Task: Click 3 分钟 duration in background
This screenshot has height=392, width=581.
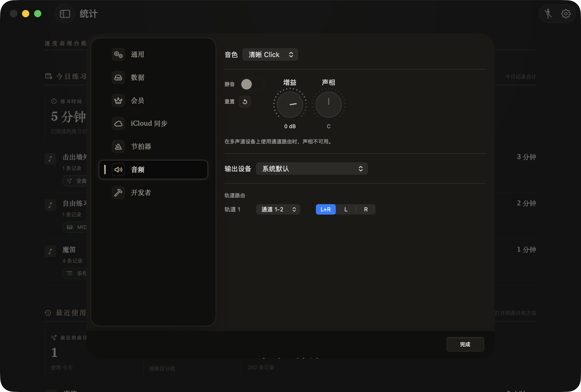Action: point(527,157)
